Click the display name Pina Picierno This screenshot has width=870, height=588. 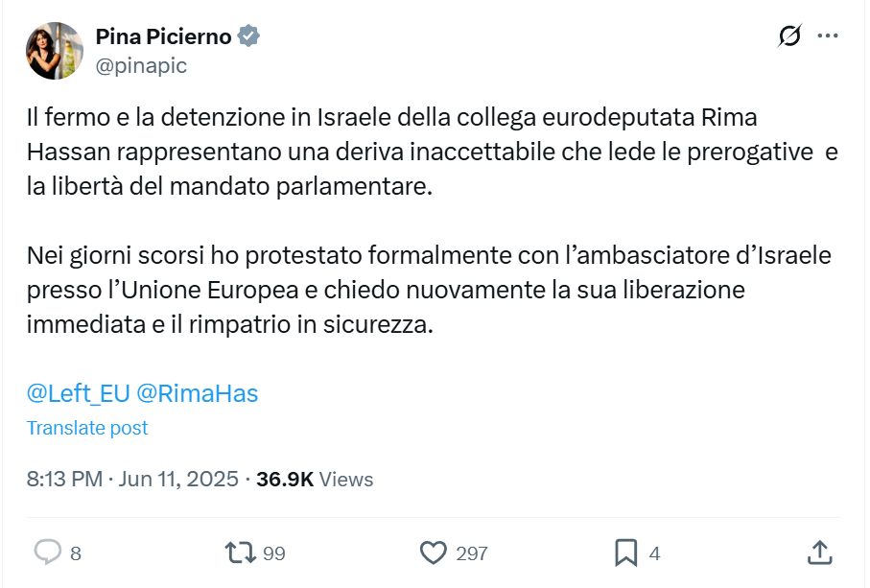coord(163,37)
